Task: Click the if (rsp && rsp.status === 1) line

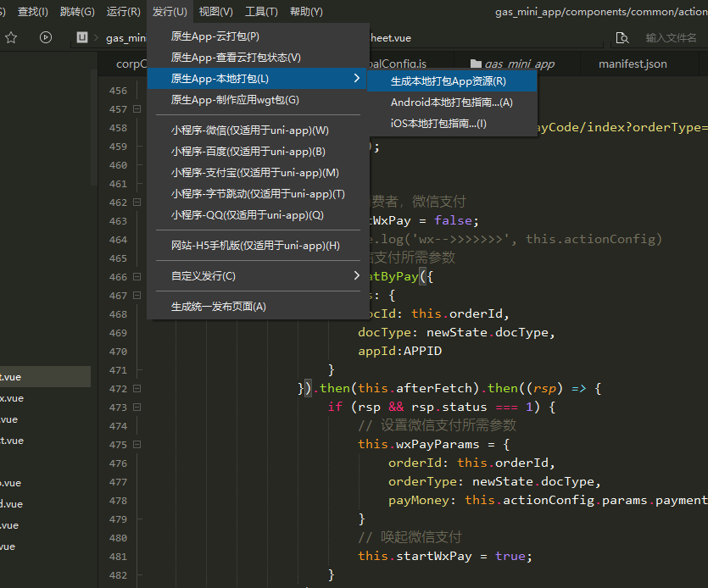Action: click(x=442, y=407)
